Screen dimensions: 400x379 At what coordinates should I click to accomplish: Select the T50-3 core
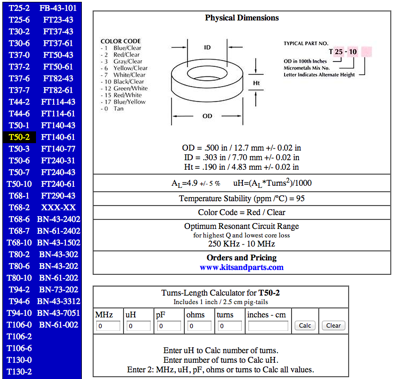(x=19, y=149)
